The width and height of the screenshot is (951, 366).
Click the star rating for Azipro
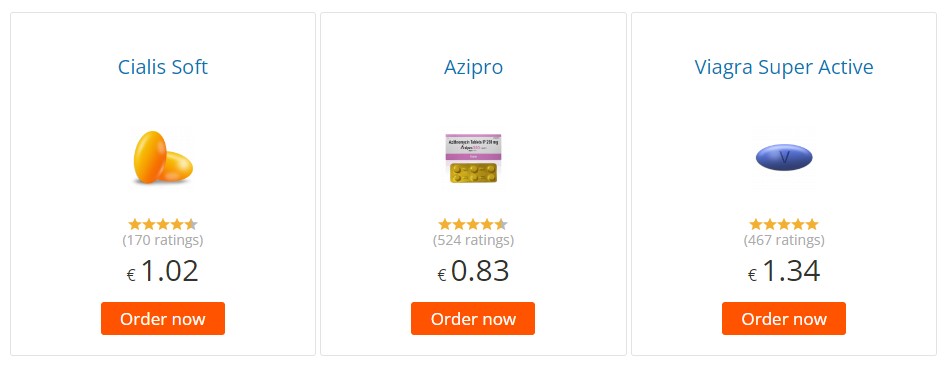(x=473, y=225)
